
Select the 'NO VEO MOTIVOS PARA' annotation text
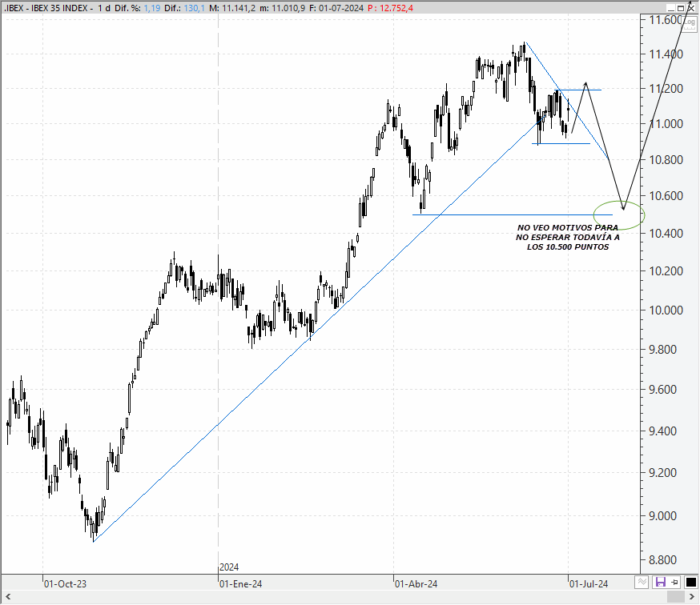tap(567, 228)
